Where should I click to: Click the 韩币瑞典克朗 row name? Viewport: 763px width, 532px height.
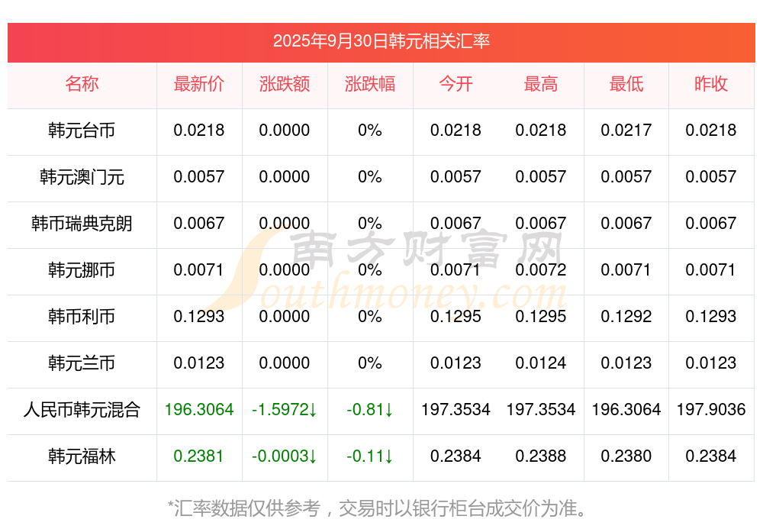(82, 224)
